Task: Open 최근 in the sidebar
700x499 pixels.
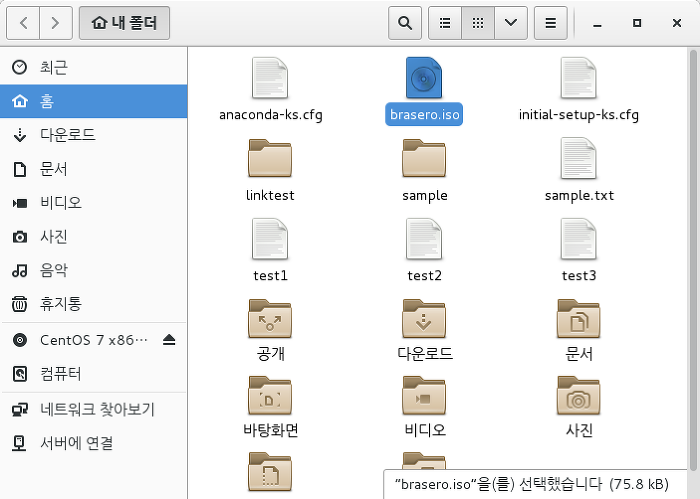Action: click(94, 67)
